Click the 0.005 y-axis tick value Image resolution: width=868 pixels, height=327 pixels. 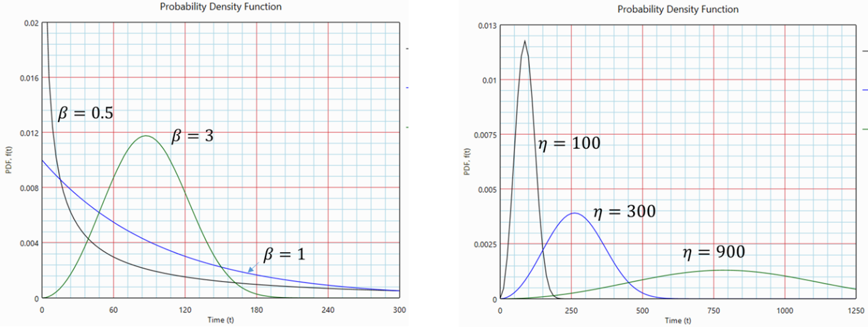pos(488,190)
